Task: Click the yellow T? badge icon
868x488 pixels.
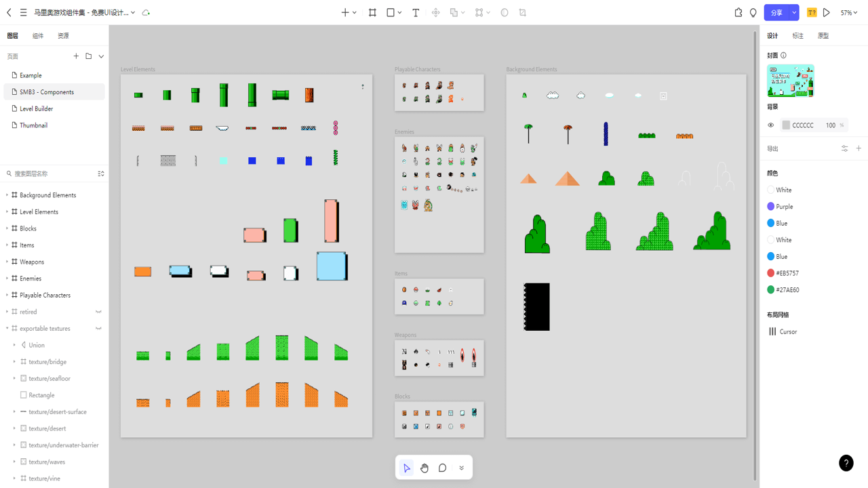Action: point(812,12)
